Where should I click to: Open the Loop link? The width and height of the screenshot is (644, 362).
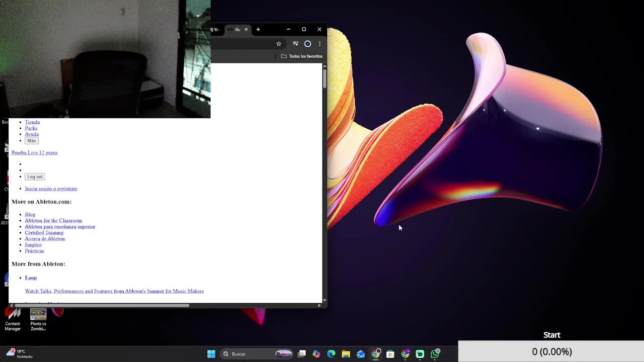pyautogui.click(x=31, y=278)
